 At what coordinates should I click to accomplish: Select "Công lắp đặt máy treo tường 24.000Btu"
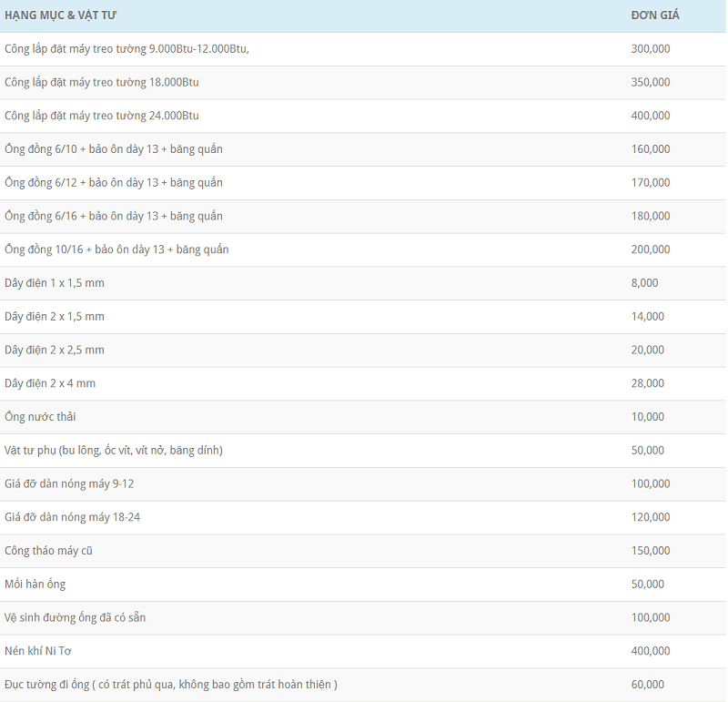pyautogui.click(x=102, y=116)
